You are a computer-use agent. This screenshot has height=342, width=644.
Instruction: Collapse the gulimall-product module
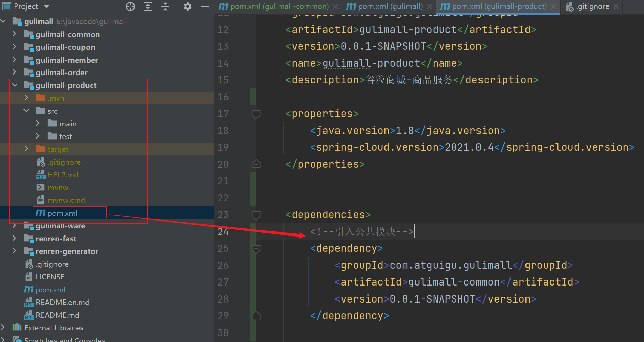[15, 85]
